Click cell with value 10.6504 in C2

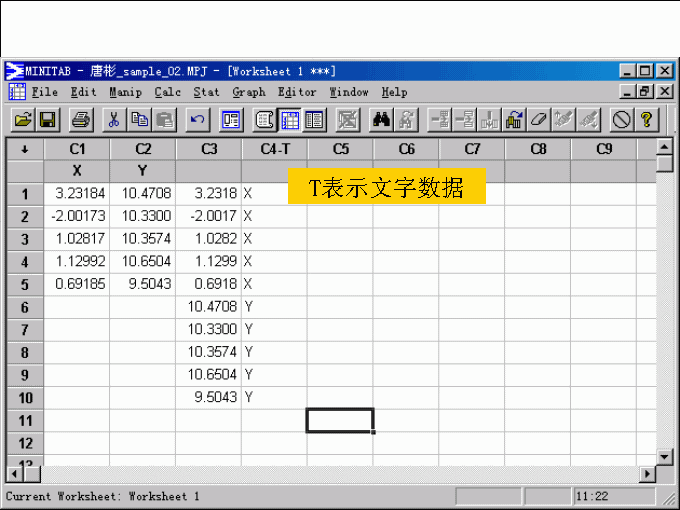pyautogui.click(x=143, y=261)
